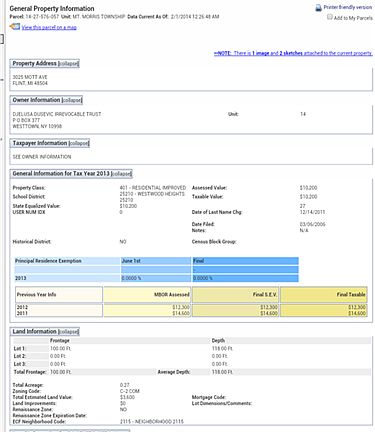
Task: Collapse the Taxpayer Information section
Action: click(79, 143)
